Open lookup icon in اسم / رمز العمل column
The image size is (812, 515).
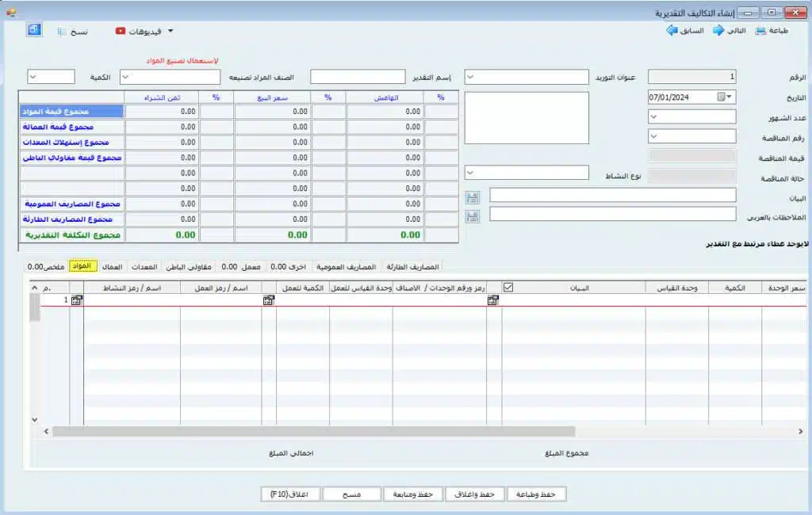coord(268,301)
